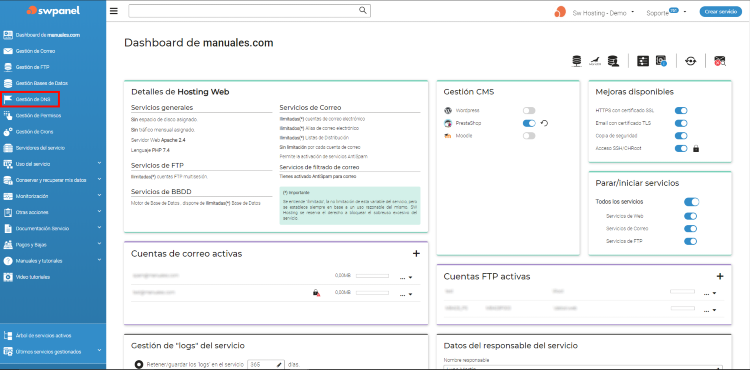Screen dimensions: 750x370
Task: Toggle Servicios de FTP switch
Action: tap(691, 241)
